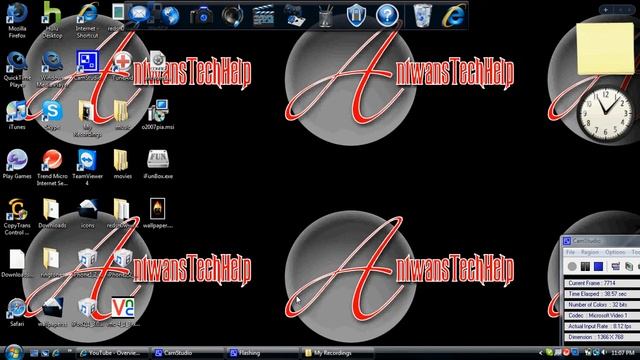640x360 pixels.
Task: Select the iFunBox.exe desktop icon
Action: [158, 164]
